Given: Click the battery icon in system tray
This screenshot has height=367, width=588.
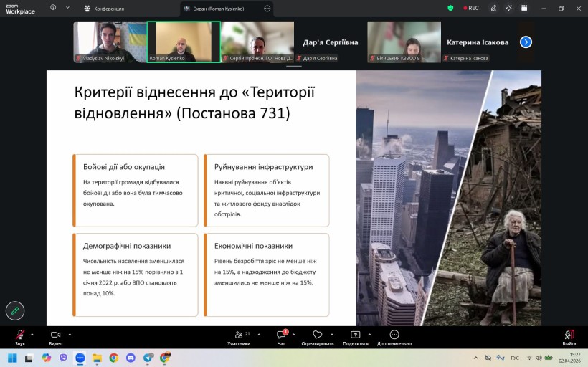Looking at the screenshot, I should 549,358.
